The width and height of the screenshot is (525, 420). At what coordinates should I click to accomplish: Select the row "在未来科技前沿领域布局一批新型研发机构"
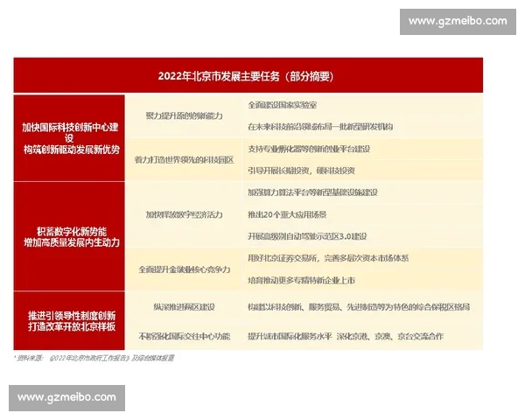click(x=363, y=127)
